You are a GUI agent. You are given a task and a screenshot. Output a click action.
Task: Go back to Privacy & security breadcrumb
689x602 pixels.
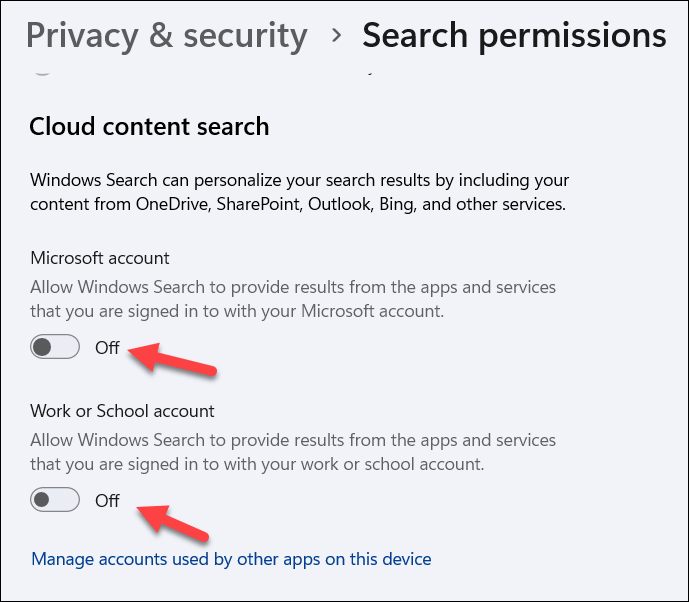pyautogui.click(x=166, y=36)
